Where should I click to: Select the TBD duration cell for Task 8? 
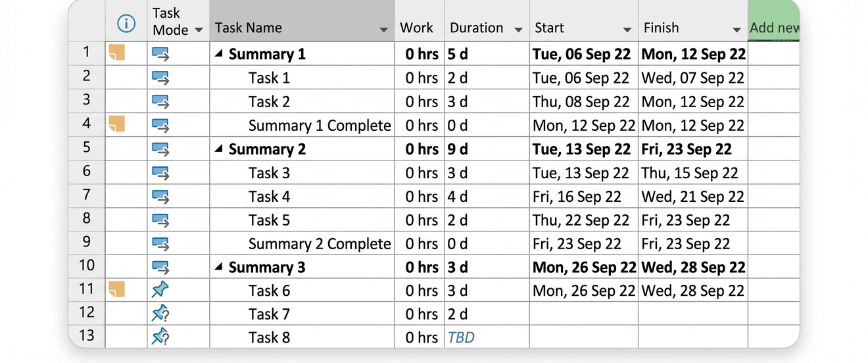coord(487,337)
